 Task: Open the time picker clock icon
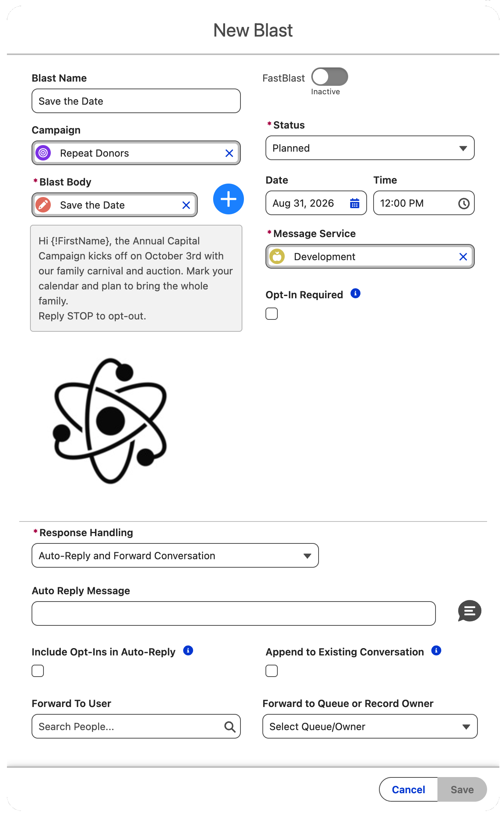pos(464,203)
